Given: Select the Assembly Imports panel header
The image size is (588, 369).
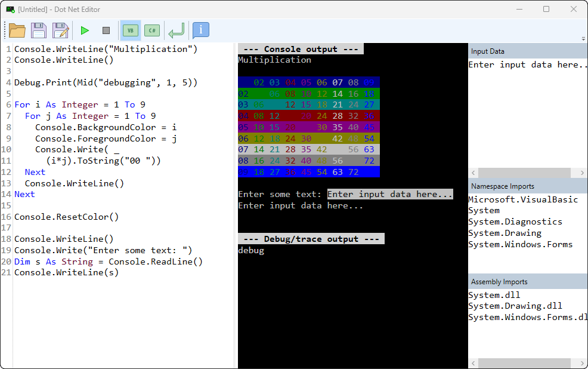Looking at the screenshot, I should [x=528, y=282].
